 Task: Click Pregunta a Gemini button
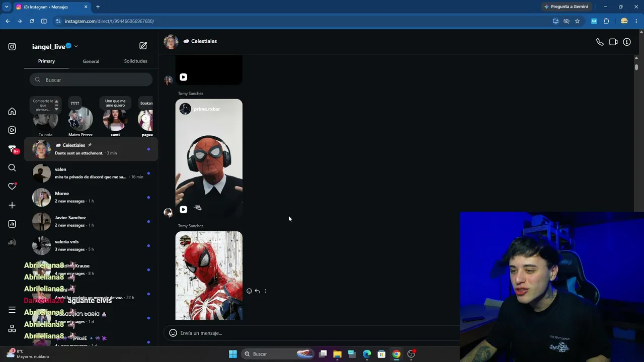(566, 7)
